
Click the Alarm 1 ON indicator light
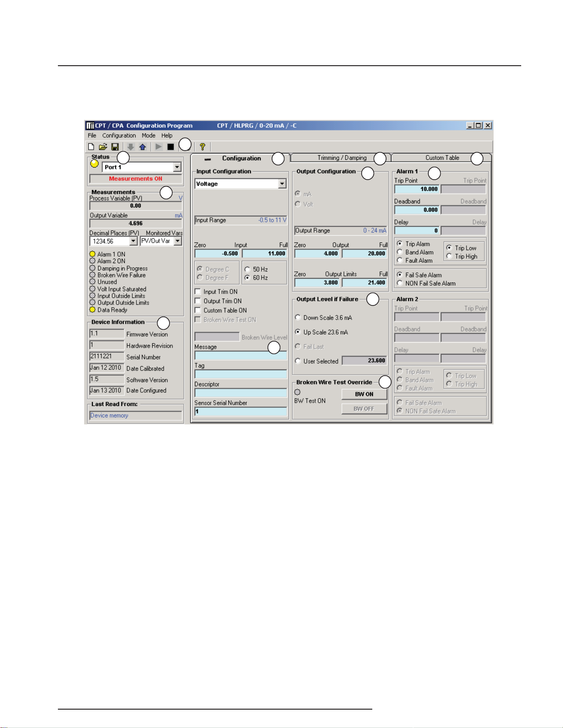pos(92,254)
